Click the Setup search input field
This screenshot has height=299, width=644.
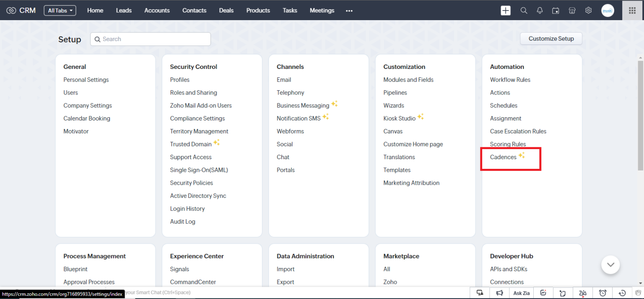coord(151,39)
